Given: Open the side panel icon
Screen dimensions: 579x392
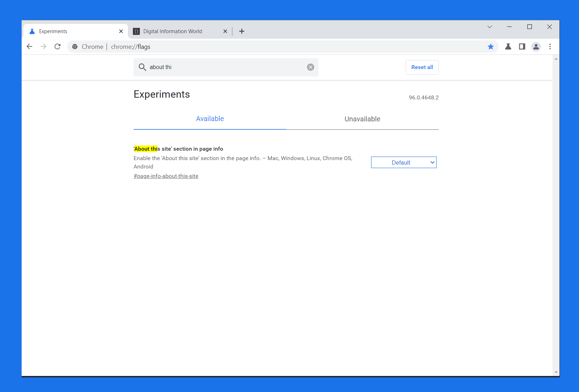Looking at the screenshot, I should [522, 46].
